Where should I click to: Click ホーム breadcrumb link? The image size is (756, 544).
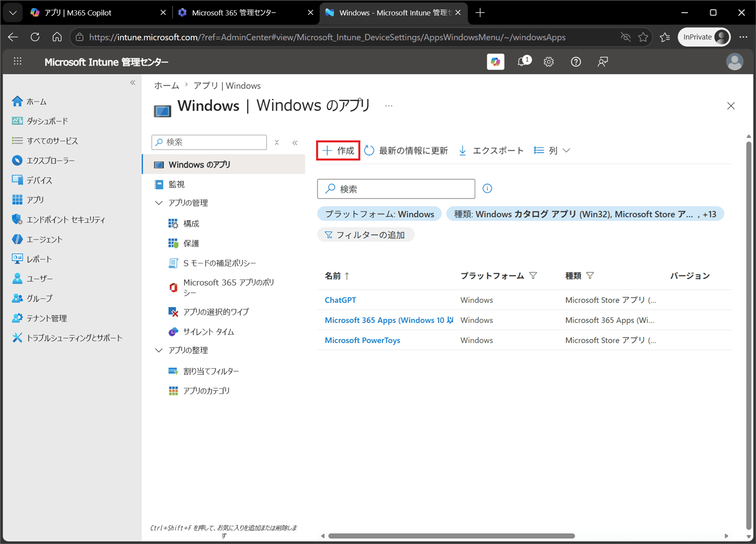click(x=166, y=86)
